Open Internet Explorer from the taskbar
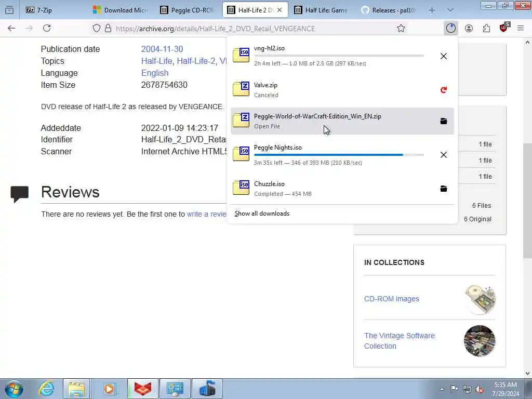 (x=46, y=389)
